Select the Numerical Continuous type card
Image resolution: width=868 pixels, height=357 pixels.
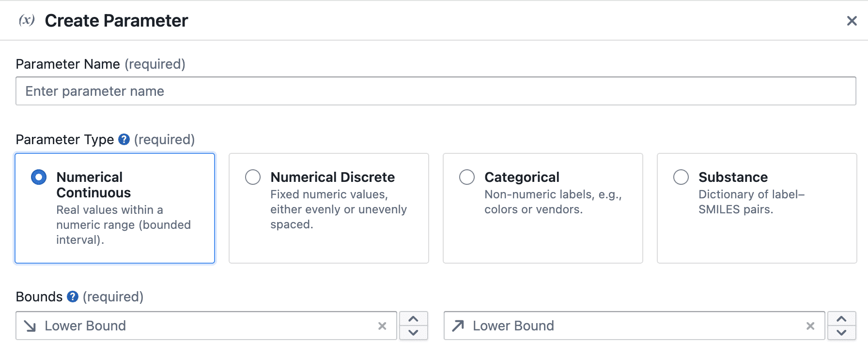pos(115,208)
